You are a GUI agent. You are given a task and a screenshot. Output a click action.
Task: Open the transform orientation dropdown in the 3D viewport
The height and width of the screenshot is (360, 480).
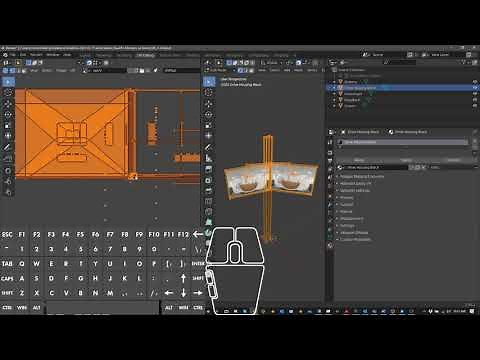tap(272, 62)
